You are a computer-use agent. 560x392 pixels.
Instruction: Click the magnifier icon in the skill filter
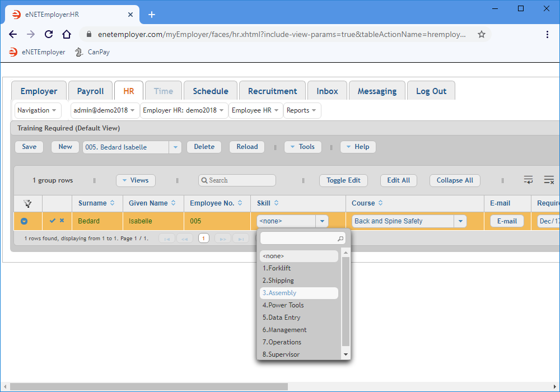340,239
